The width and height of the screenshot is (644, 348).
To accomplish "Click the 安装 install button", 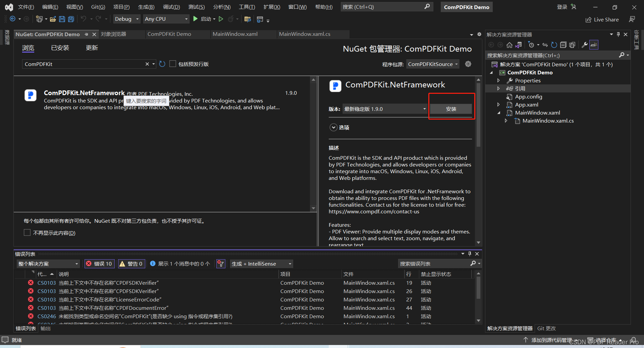I will [451, 109].
